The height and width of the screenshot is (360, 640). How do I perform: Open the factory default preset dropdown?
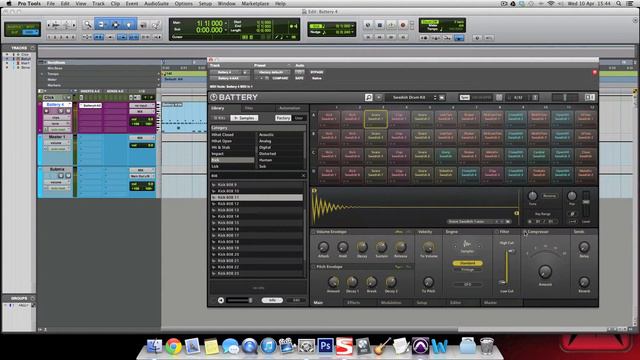pyautogui.click(x=272, y=72)
